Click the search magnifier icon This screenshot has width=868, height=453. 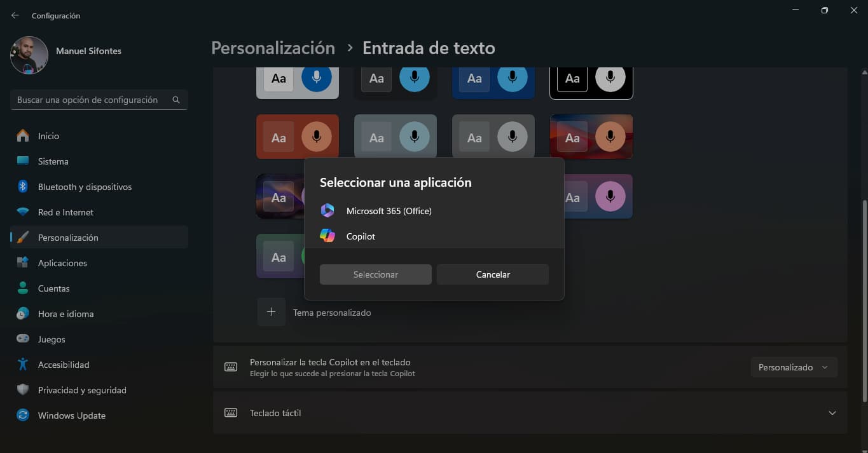point(176,100)
